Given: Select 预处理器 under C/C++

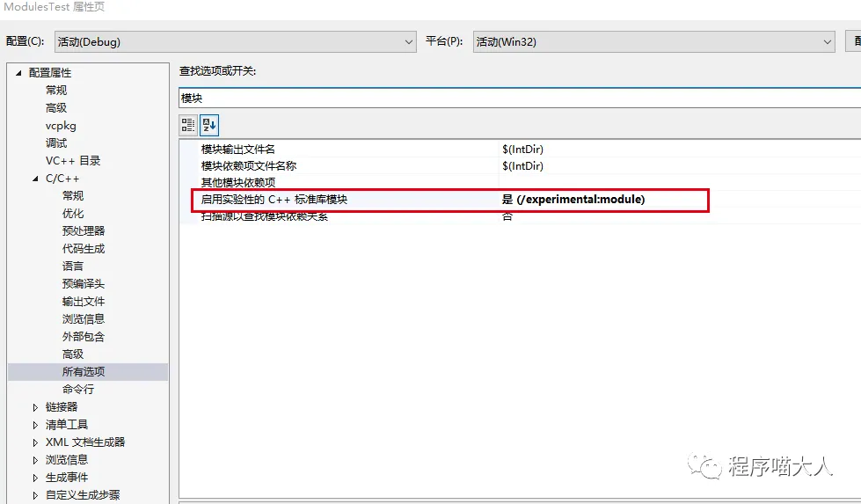Looking at the screenshot, I should coord(84,231).
